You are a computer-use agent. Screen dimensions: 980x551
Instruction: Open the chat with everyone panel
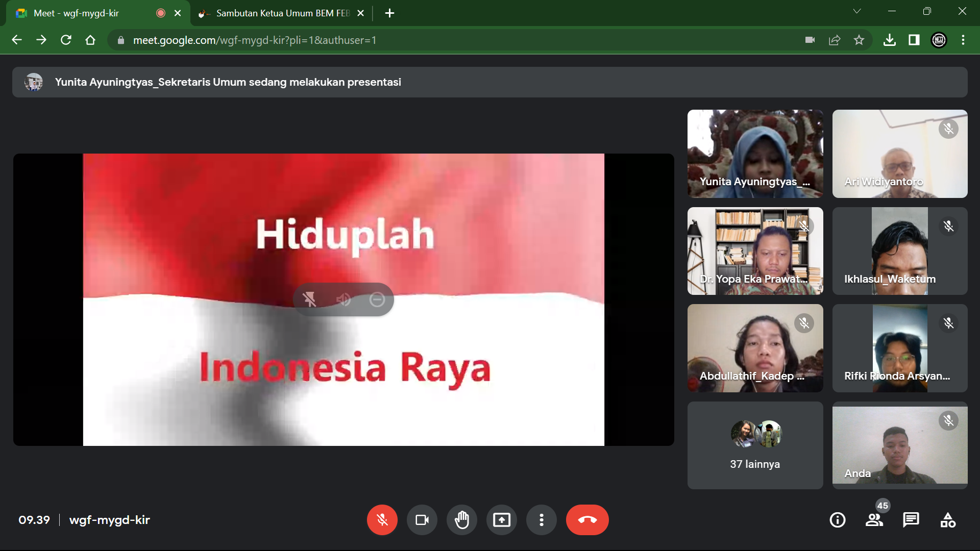pos(911,520)
